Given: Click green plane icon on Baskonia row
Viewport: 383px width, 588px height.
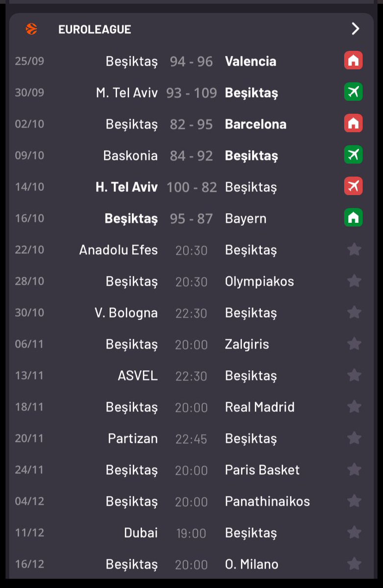Looking at the screenshot, I should tap(354, 155).
